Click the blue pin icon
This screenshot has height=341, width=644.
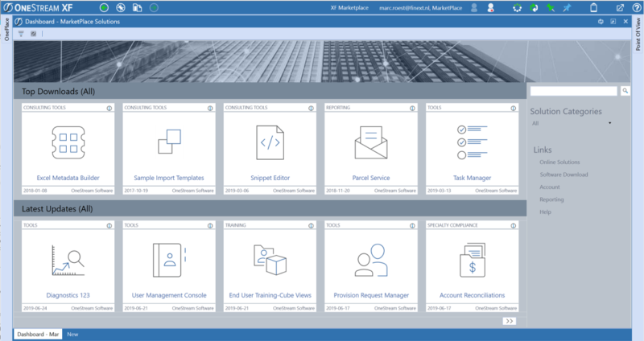567,8
